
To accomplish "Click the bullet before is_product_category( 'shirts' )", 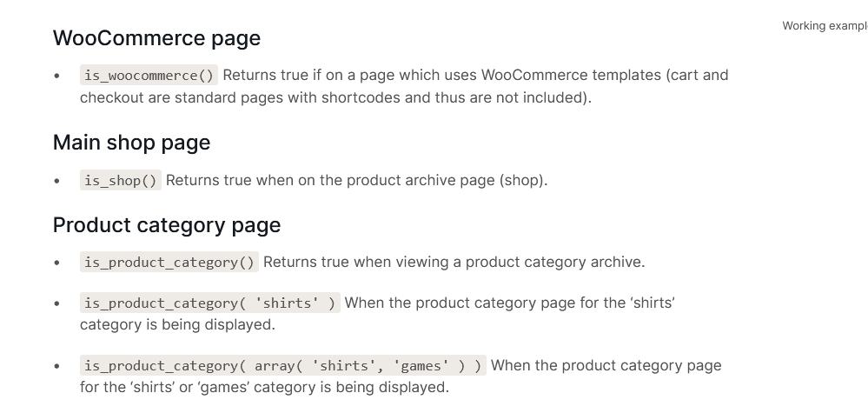I will tap(57, 303).
